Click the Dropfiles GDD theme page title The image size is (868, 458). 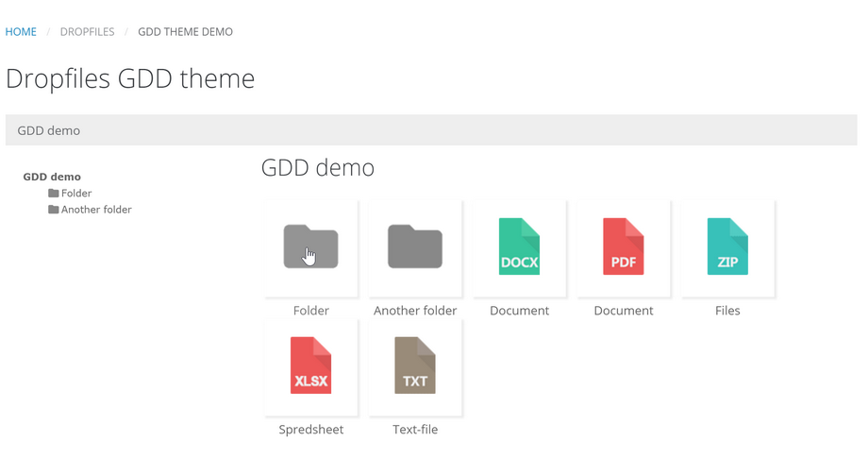pos(130,78)
